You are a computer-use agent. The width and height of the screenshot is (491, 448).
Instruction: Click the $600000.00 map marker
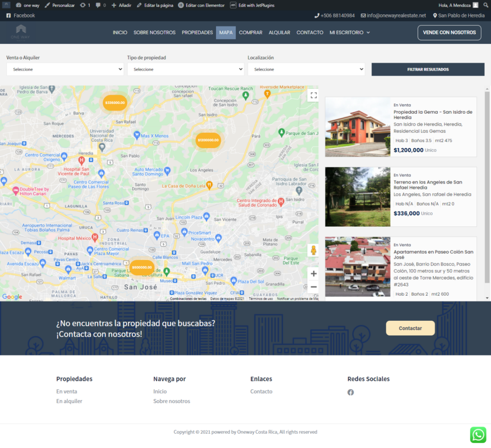[142, 267]
